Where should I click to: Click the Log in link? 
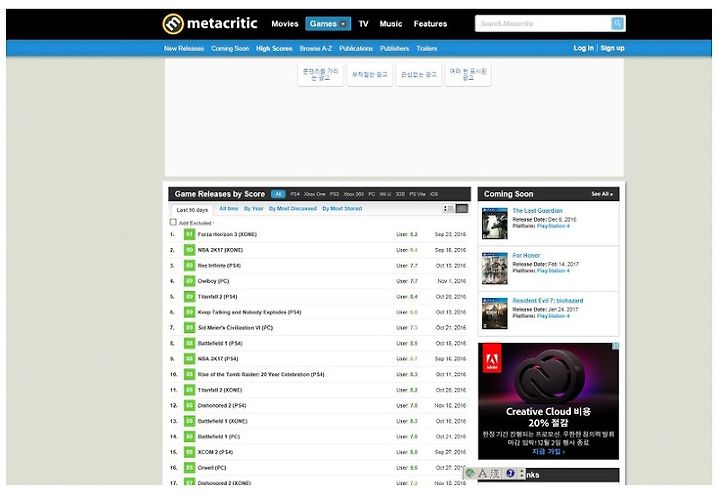click(x=584, y=48)
